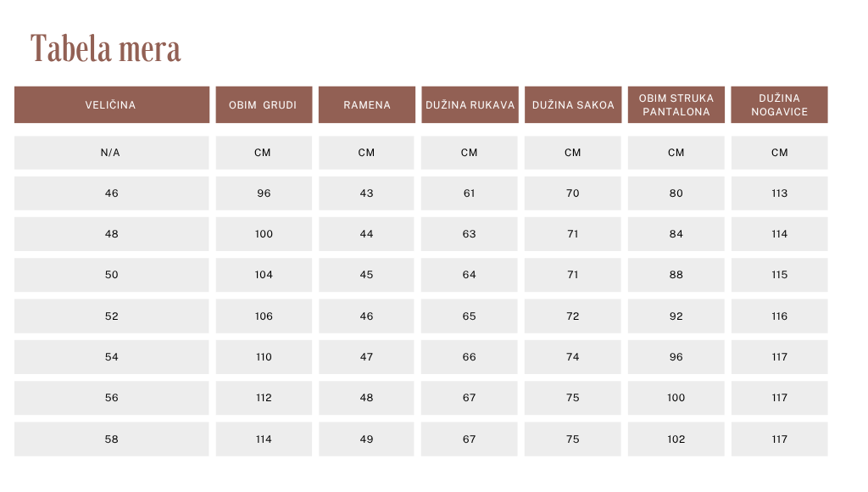Select the RAMENA header cell
868x492 pixels.
(366, 104)
